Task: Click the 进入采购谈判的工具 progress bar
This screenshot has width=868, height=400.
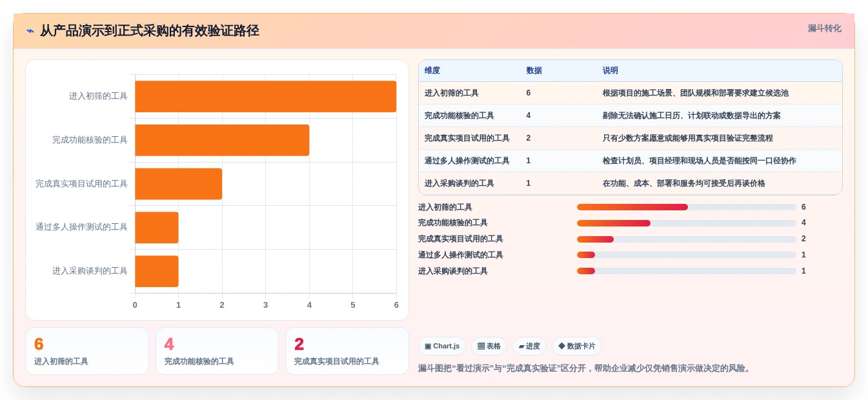Action: pos(687,271)
